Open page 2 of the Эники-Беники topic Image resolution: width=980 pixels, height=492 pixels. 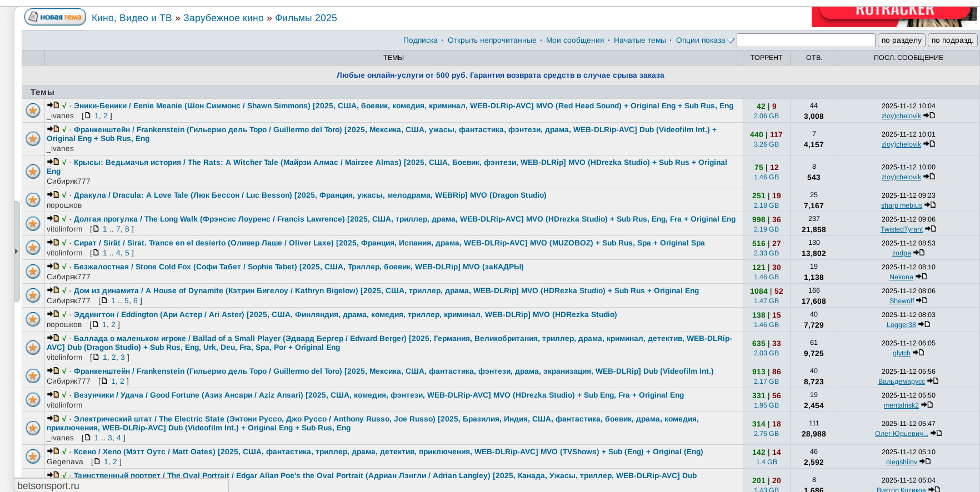click(x=106, y=116)
